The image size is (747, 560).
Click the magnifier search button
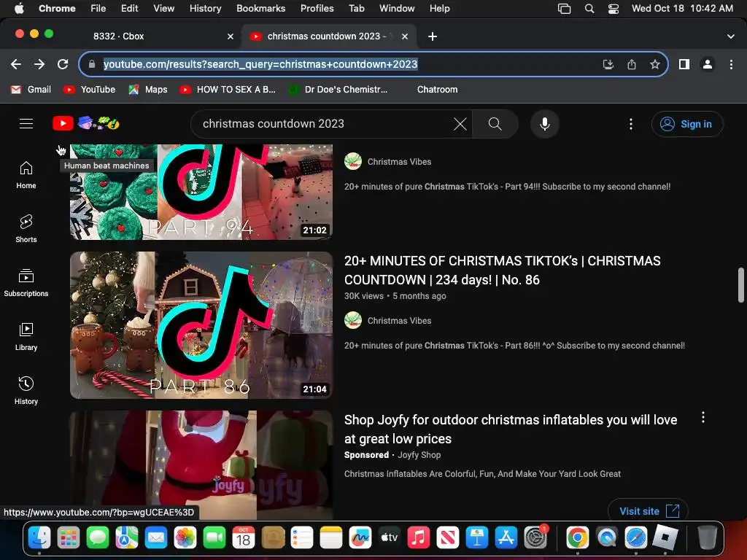tap(495, 124)
